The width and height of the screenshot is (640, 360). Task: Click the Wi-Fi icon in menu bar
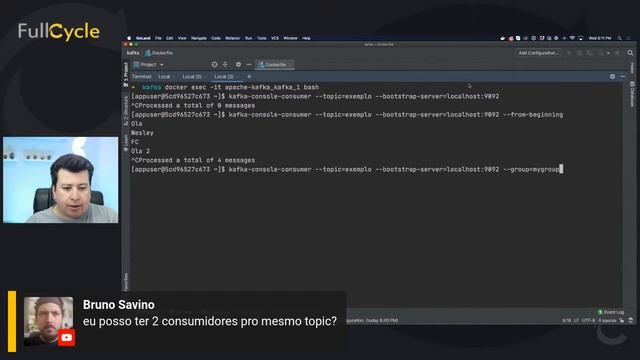tap(572, 38)
